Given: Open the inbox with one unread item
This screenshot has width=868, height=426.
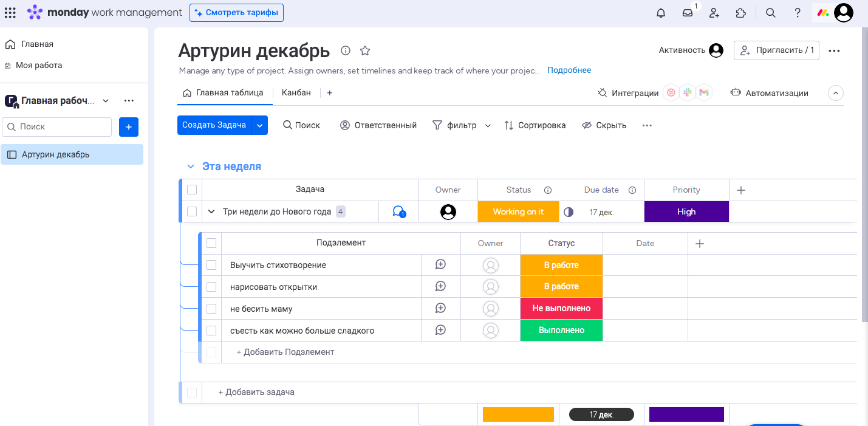Looking at the screenshot, I should pos(687,12).
